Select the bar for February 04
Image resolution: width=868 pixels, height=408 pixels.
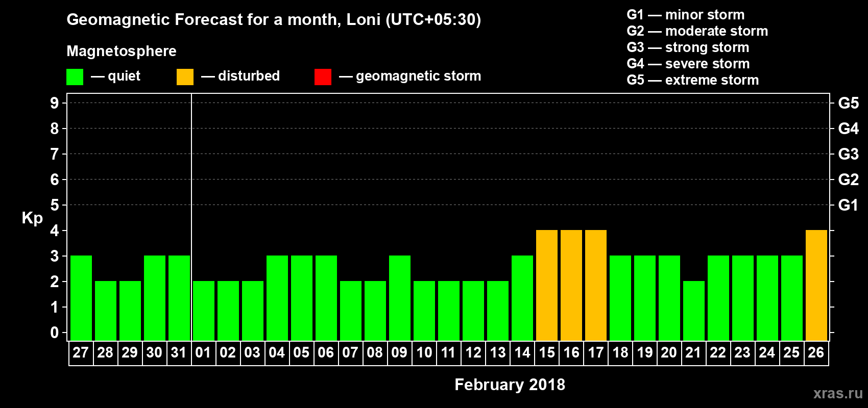coord(277,298)
